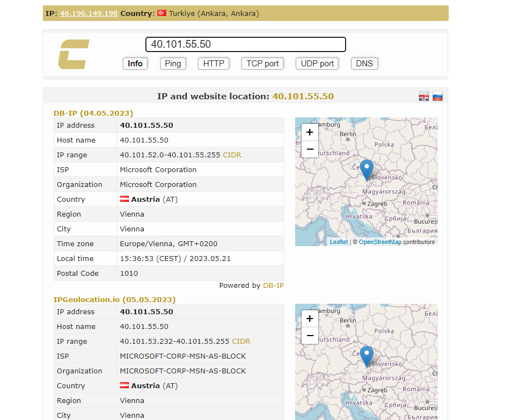Click the gold C site logo

[74, 54]
